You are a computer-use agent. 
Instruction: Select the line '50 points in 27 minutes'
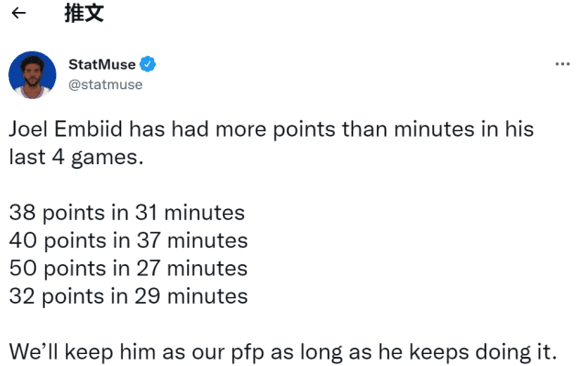(128, 269)
